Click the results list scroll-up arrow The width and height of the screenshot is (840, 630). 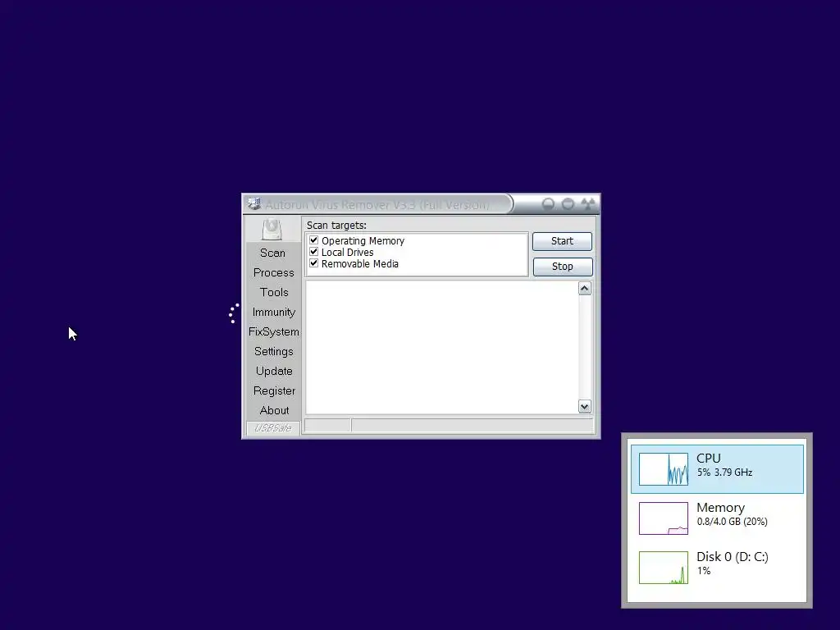pyautogui.click(x=584, y=289)
